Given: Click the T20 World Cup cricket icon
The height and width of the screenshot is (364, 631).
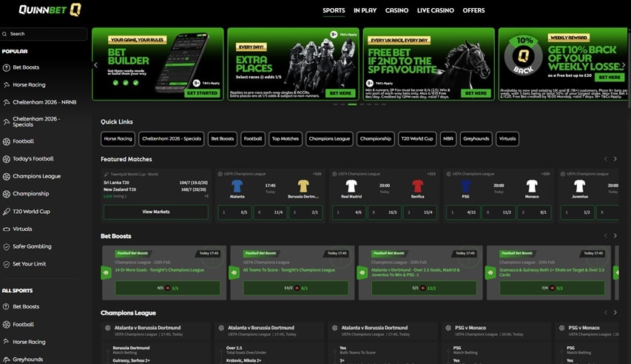Looking at the screenshot, I should [7, 212].
